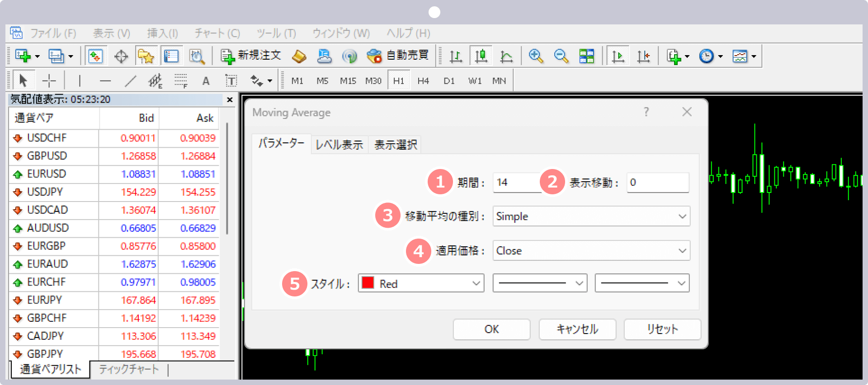Open the arrows objects dropdown
This screenshot has height=385, width=868.
[261, 81]
